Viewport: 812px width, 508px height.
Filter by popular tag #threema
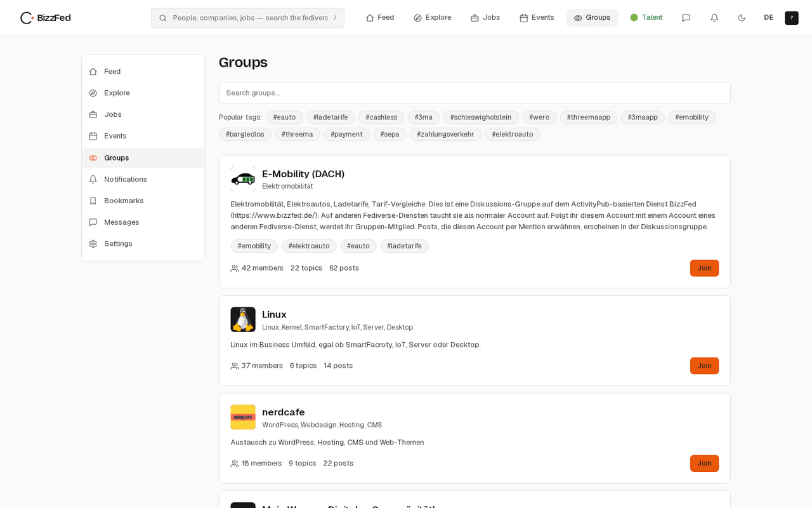coord(298,135)
